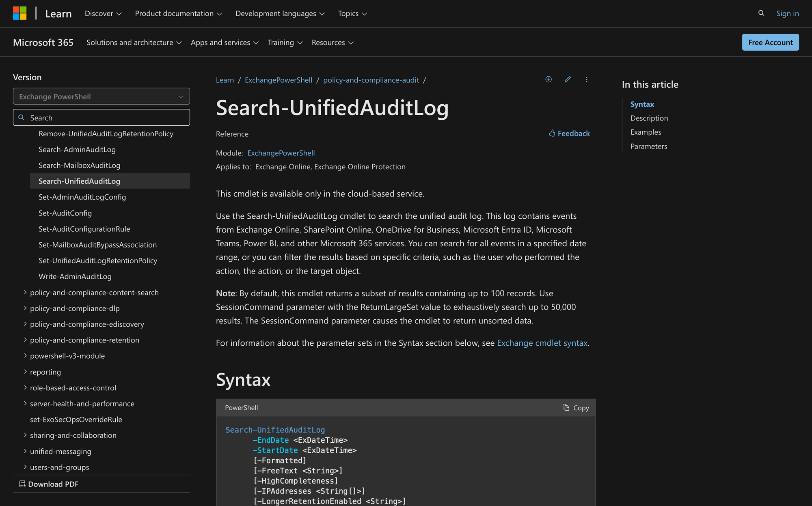812x506 pixels.
Task: Open the Exchange cmdlet syntax link
Action: click(542, 343)
